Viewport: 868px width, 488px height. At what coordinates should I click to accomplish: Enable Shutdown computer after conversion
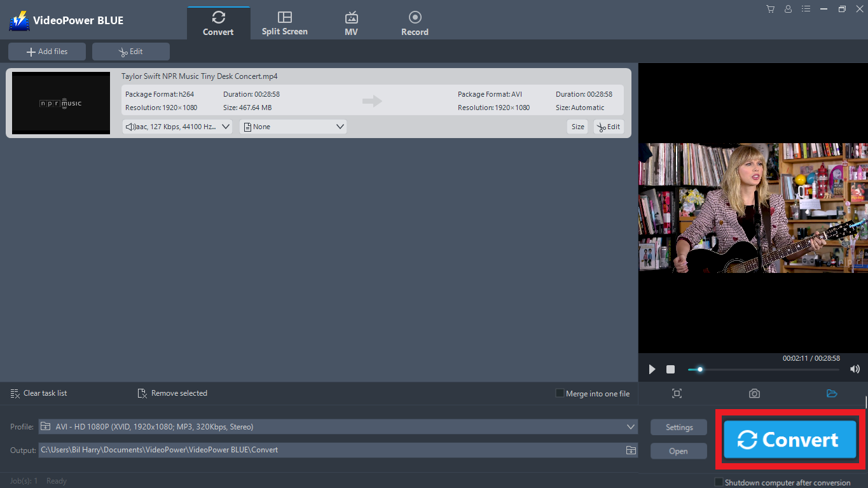719,482
